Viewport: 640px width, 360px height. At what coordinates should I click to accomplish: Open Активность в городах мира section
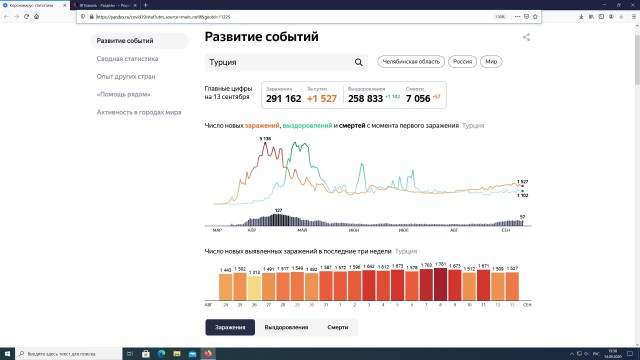pos(139,112)
